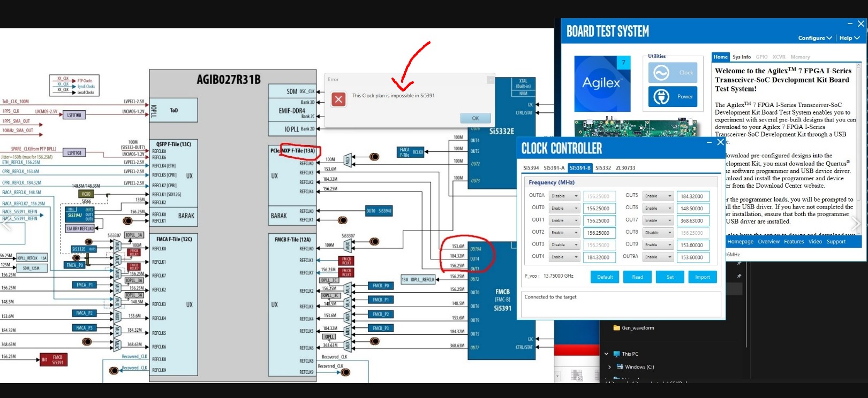Click the Agilex 7 logo

602,83
